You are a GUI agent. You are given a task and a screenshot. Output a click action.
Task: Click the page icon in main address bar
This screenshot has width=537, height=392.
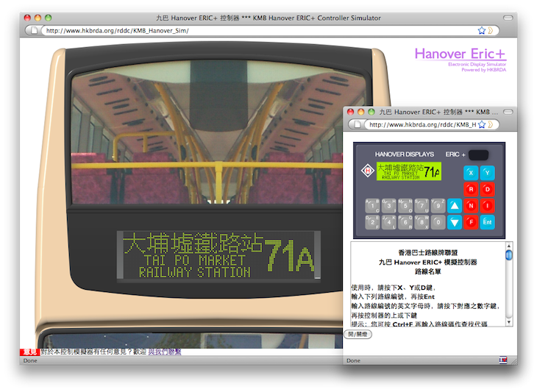[35, 30]
